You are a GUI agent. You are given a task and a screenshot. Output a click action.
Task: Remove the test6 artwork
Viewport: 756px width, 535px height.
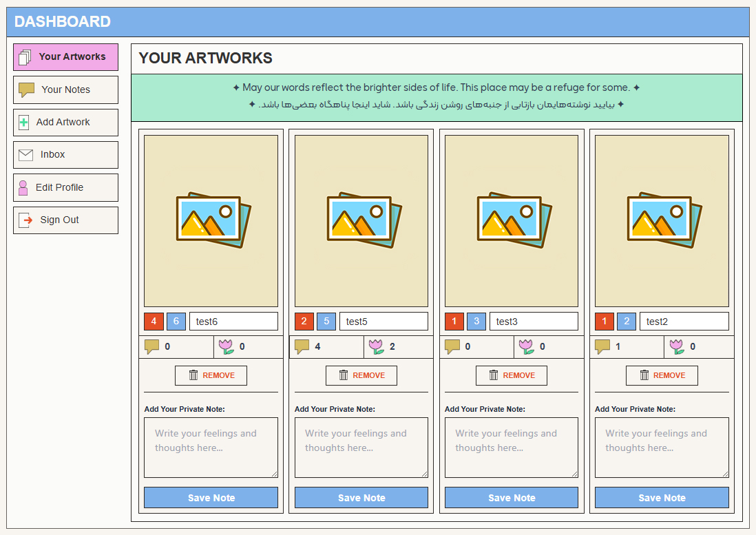click(x=211, y=375)
